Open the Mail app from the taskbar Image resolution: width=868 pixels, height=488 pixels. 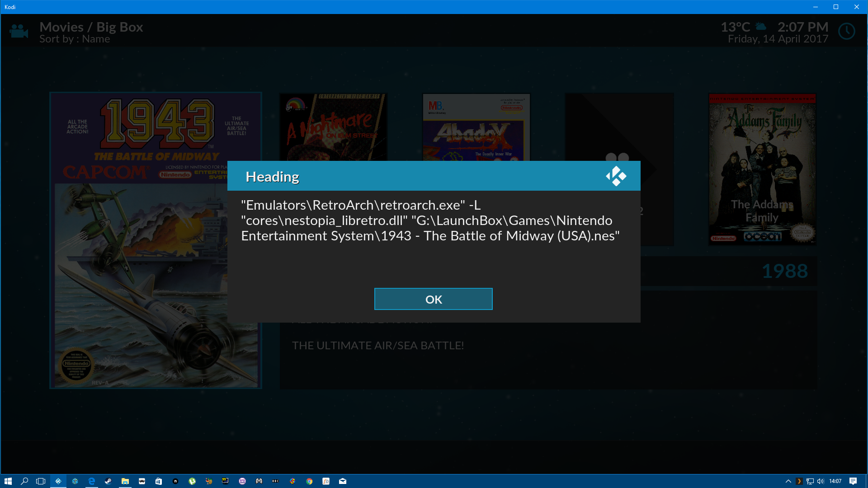(343, 481)
